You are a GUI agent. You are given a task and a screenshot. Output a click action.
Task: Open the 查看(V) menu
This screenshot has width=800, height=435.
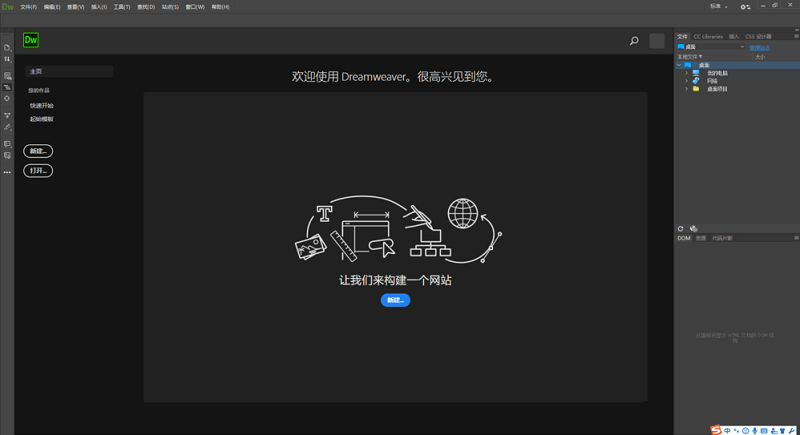76,7
